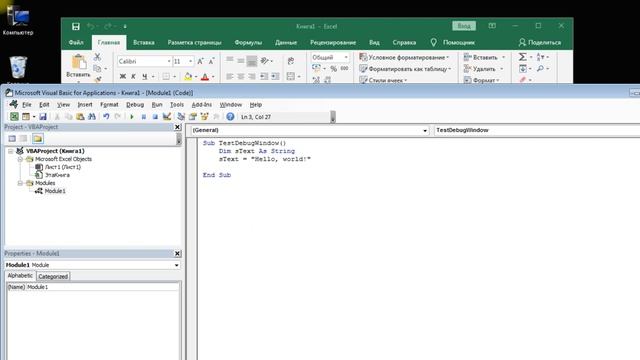Toggle Folders icon in Project panel
This screenshot has height=360, width=640.
pos(38,139)
